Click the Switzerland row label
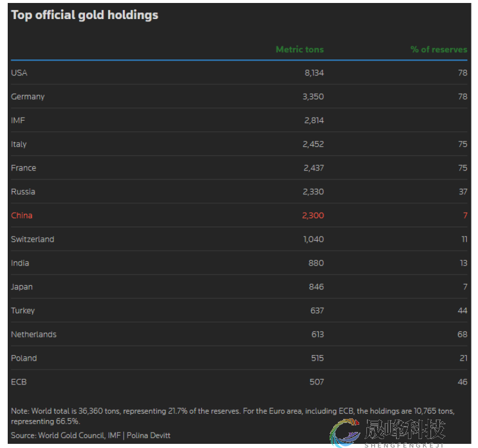 tap(32, 239)
